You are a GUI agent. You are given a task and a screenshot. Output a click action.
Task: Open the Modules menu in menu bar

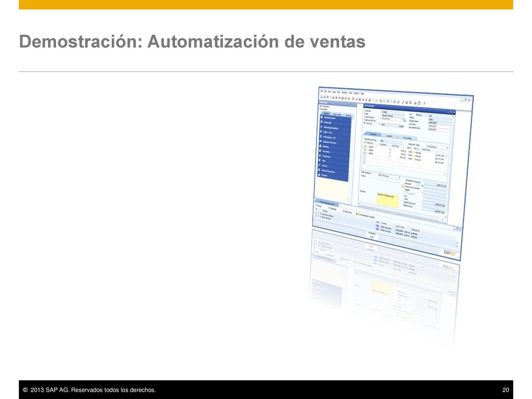pos(344,92)
